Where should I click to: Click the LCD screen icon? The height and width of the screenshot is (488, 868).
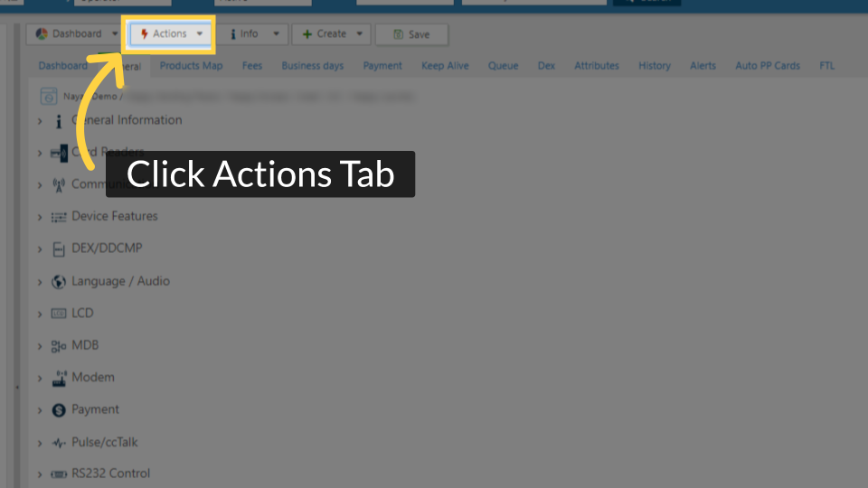59,314
